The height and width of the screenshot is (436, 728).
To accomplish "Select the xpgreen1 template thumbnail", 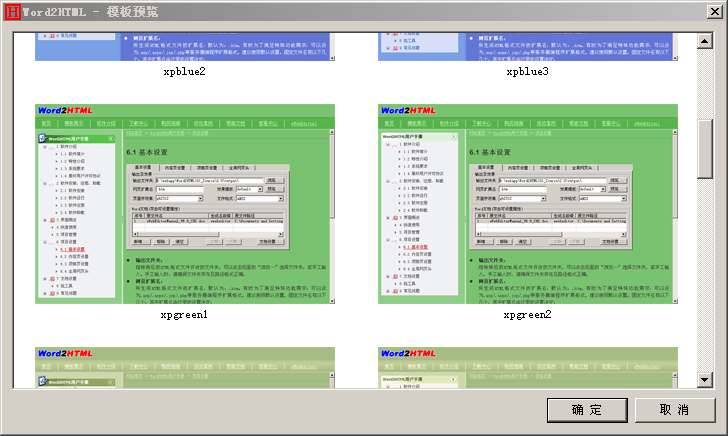I will click(185, 204).
